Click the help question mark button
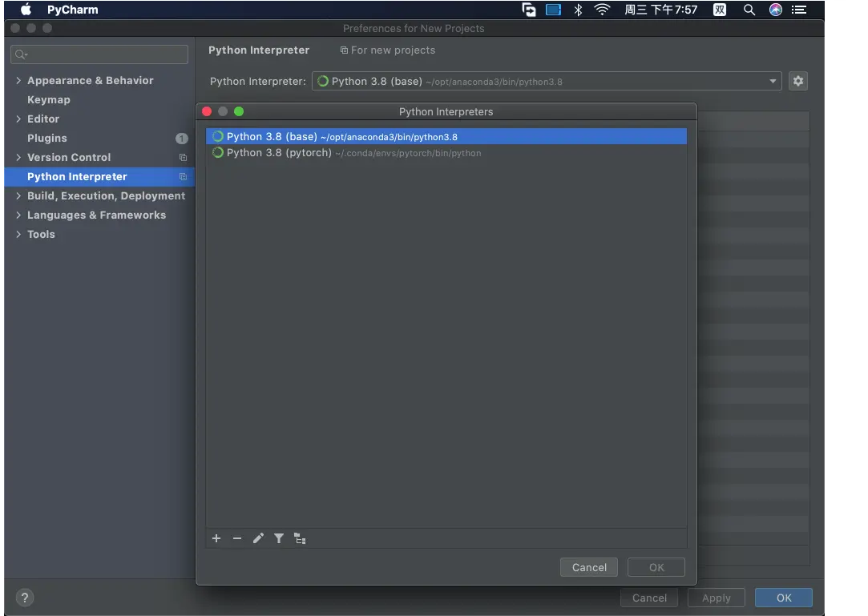 [x=24, y=598]
